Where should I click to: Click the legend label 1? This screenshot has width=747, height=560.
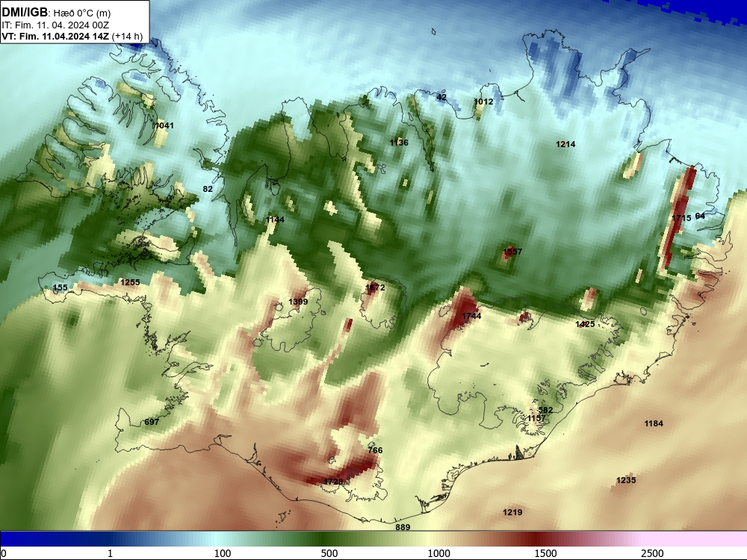point(110,553)
